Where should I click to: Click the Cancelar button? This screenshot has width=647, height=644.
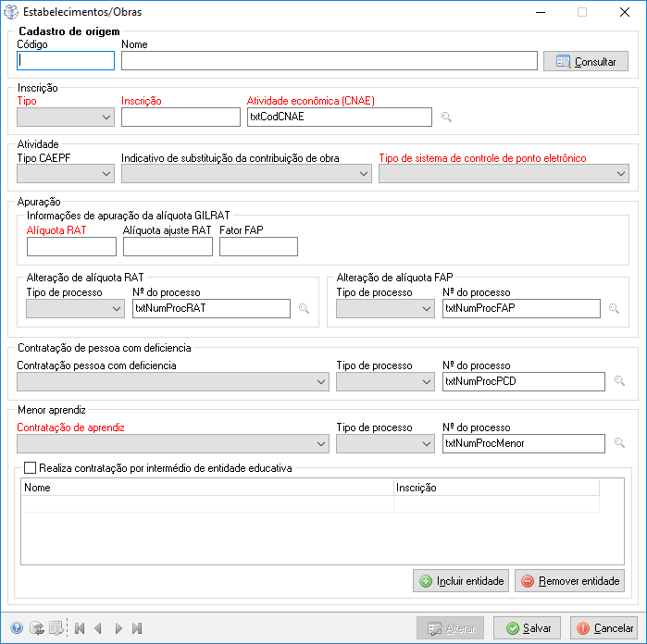[x=603, y=628]
